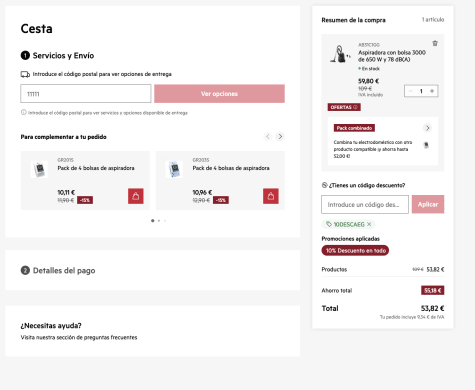Viewport: 475px width, 390px height.
Task: Click the Servicios y Envío step heading
Action: (57, 56)
